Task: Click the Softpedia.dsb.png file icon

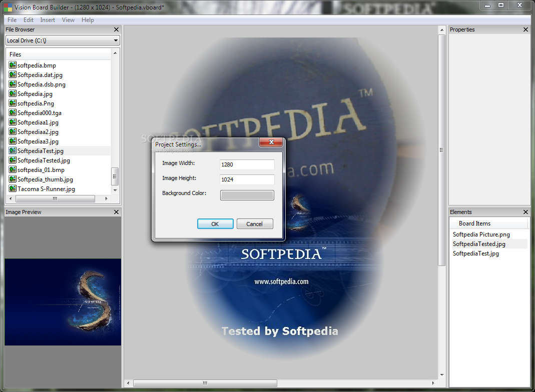Action: pos(13,84)
